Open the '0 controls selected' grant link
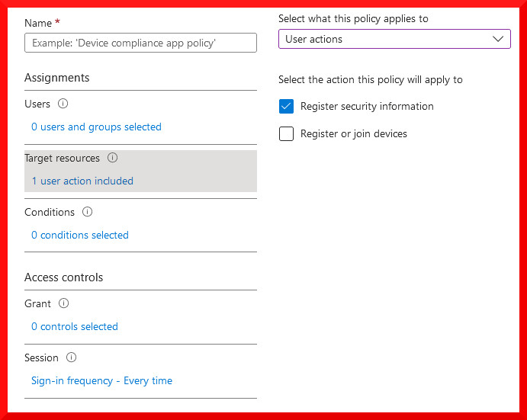 (x=75, y=326)
